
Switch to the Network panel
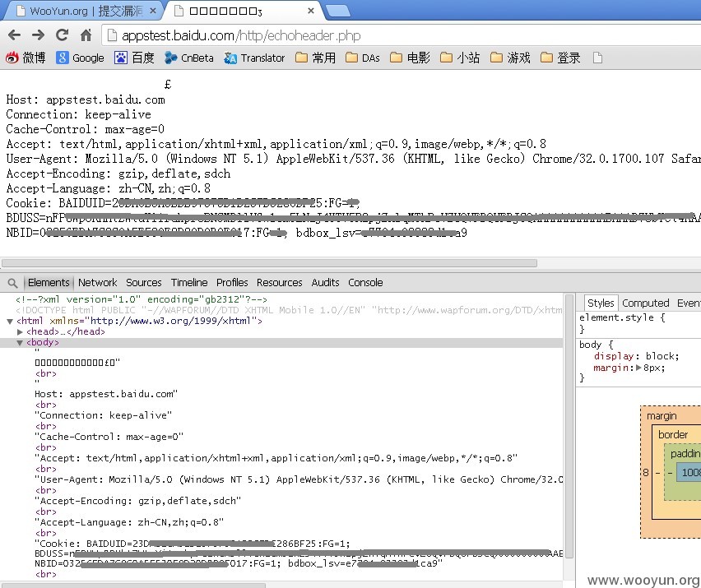pos(97,282)
